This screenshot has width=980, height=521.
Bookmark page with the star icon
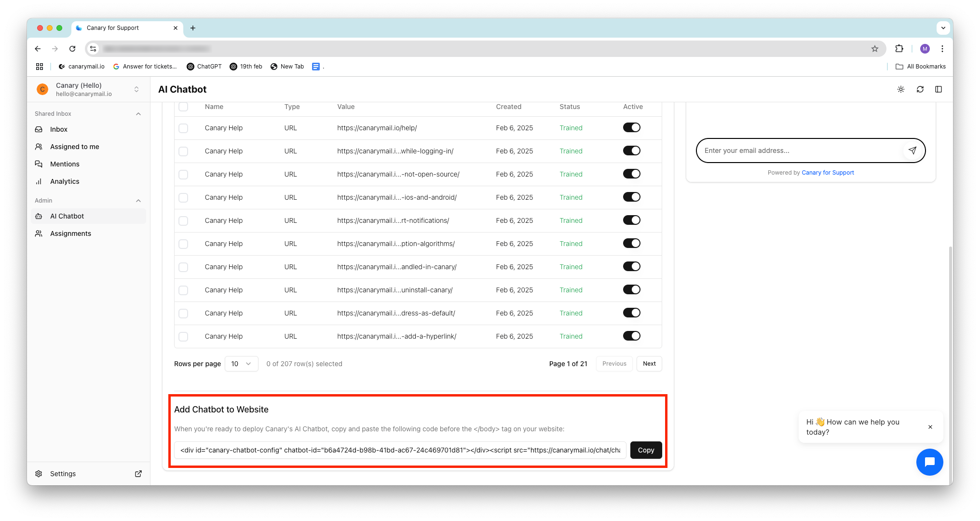click(874, 49)
